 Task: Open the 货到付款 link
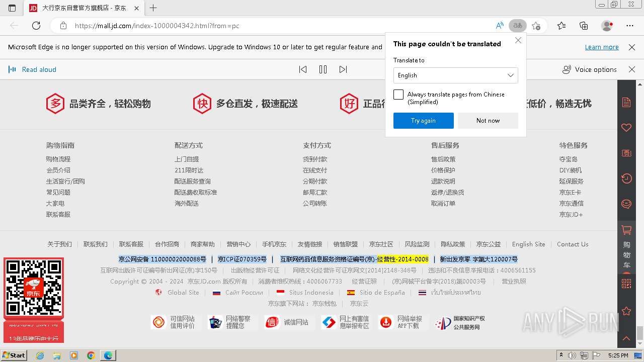point(315,159)
